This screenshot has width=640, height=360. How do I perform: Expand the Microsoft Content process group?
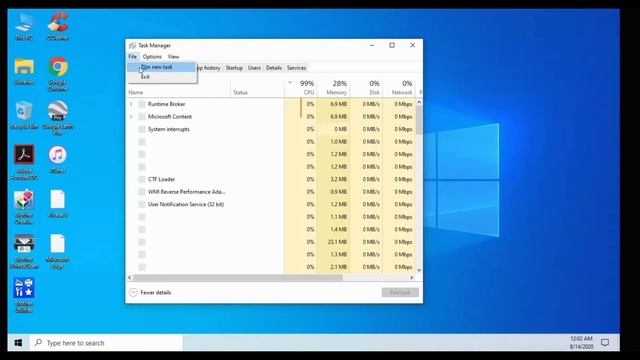pos(131,117)
